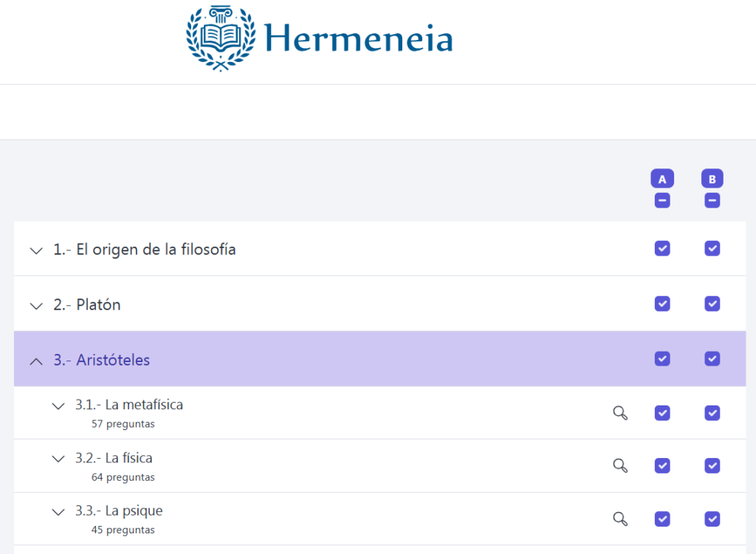This screenshot has width=756, height=554.
Task: Open magnifier for 3.2 La física
Action: click(x=620, y=465)
